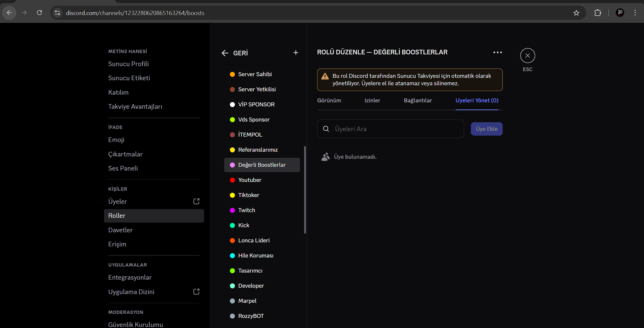Screen dimensions: 644x328
Task: Open the browser extensions puzzle icon
Action: [598, 13]
